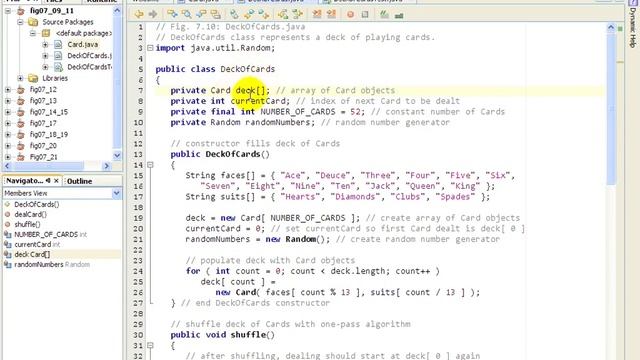Collapse the Source Packages node

(20, 22)
